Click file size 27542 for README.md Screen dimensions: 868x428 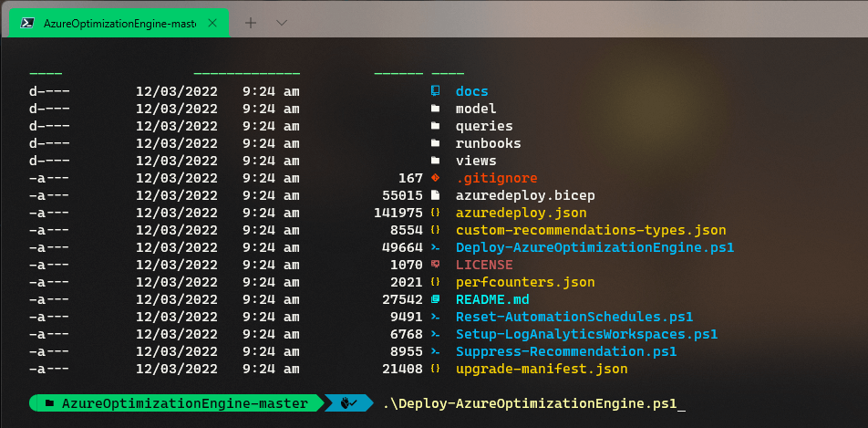click(x=402, y=299)
